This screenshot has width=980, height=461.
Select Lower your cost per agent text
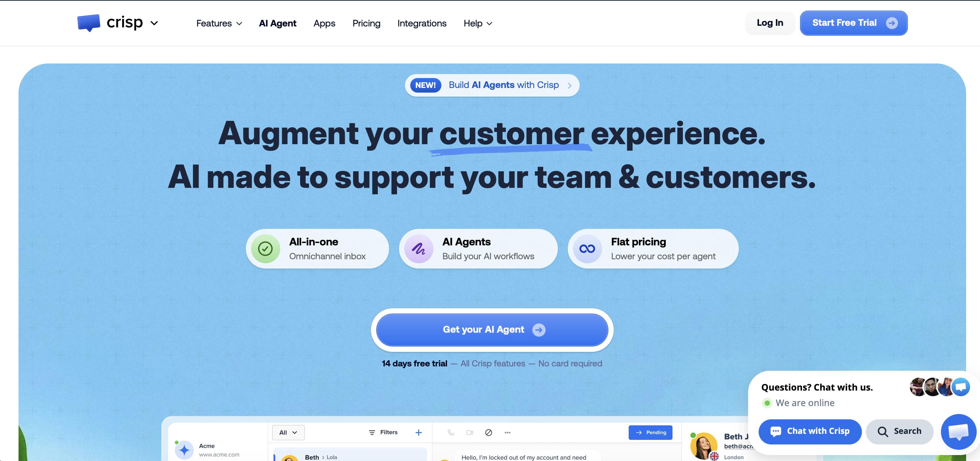point(663,256)
